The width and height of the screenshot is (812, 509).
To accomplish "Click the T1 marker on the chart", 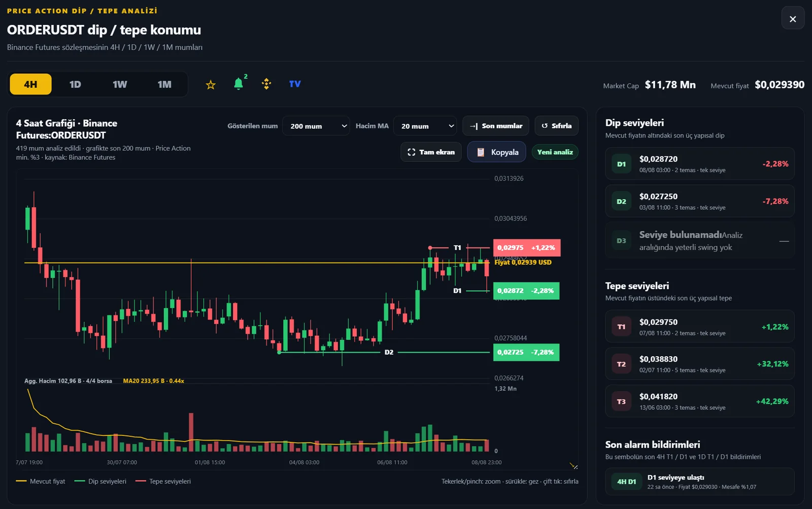I will click(457, 248).
